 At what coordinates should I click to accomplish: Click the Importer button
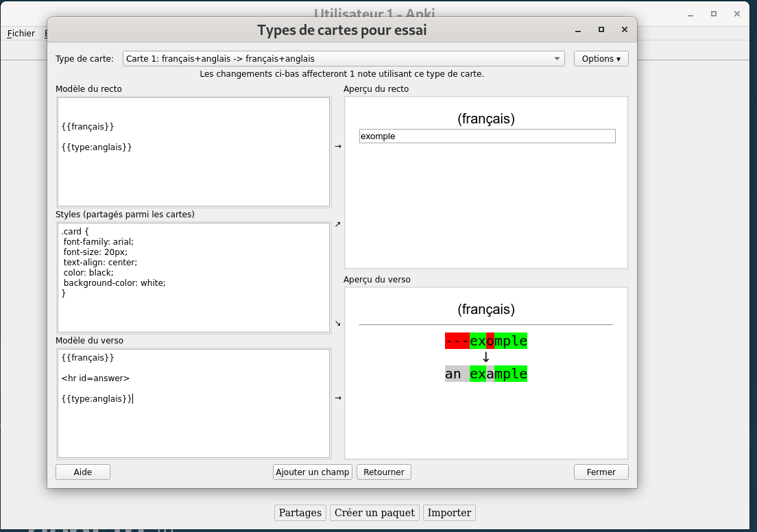point(449,513)
